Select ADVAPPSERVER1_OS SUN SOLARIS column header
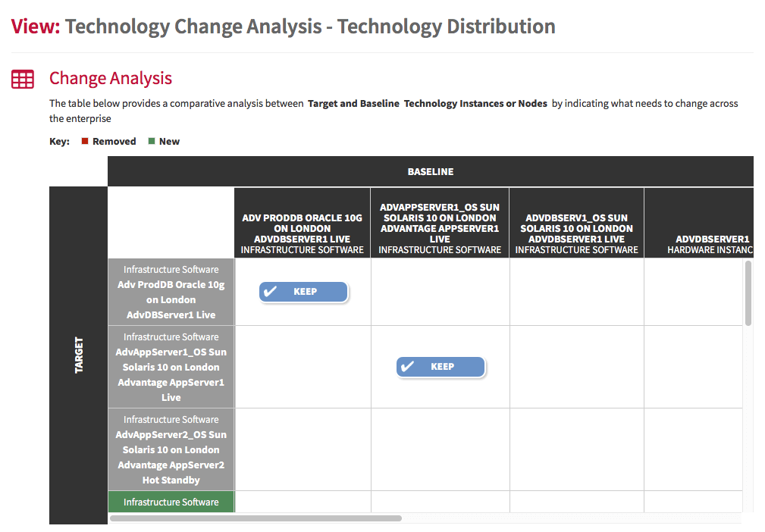The image size is (765, 532). tap(440, 223)
